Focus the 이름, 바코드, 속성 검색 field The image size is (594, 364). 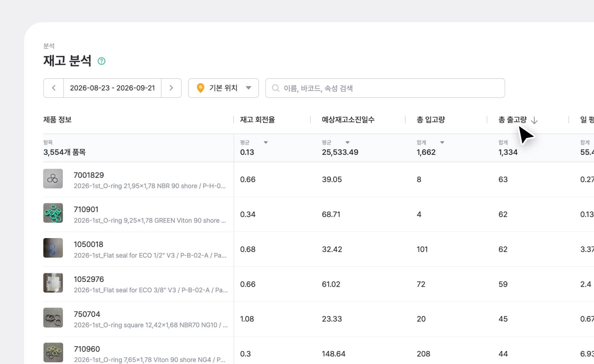click(385, 88)
